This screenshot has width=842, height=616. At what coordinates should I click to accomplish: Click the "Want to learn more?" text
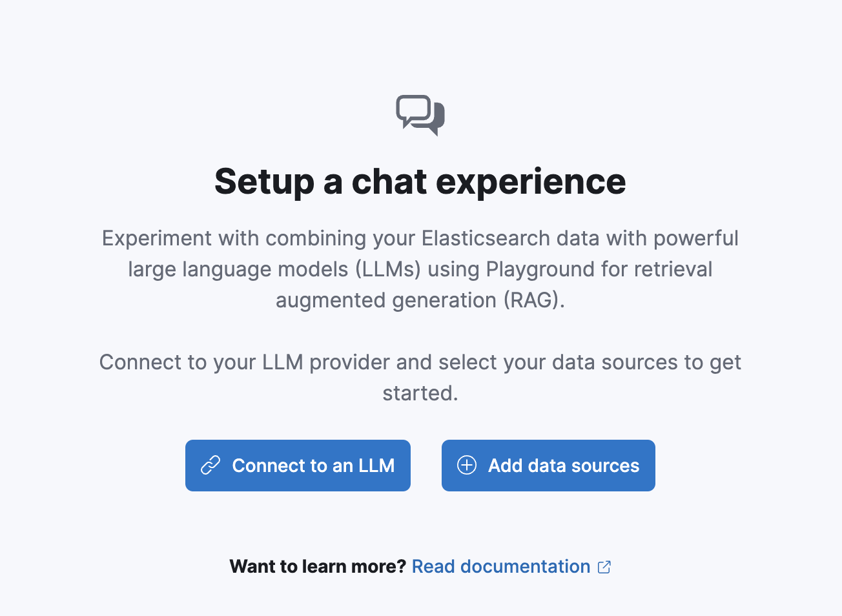point(318,566)
